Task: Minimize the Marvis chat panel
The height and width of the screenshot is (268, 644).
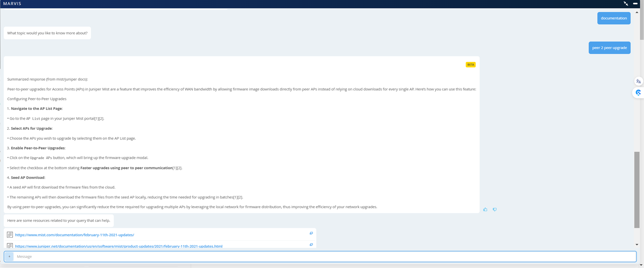Action: (636, 4)
